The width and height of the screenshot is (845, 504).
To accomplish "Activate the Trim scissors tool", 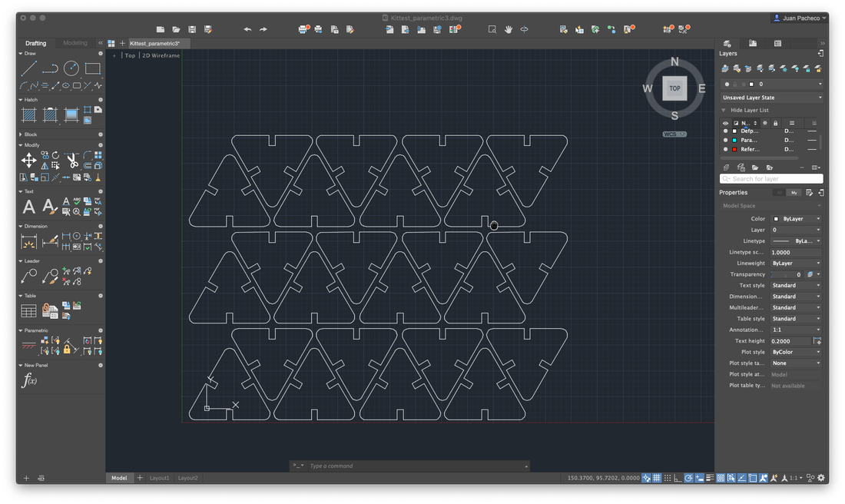I will [71, 160].
